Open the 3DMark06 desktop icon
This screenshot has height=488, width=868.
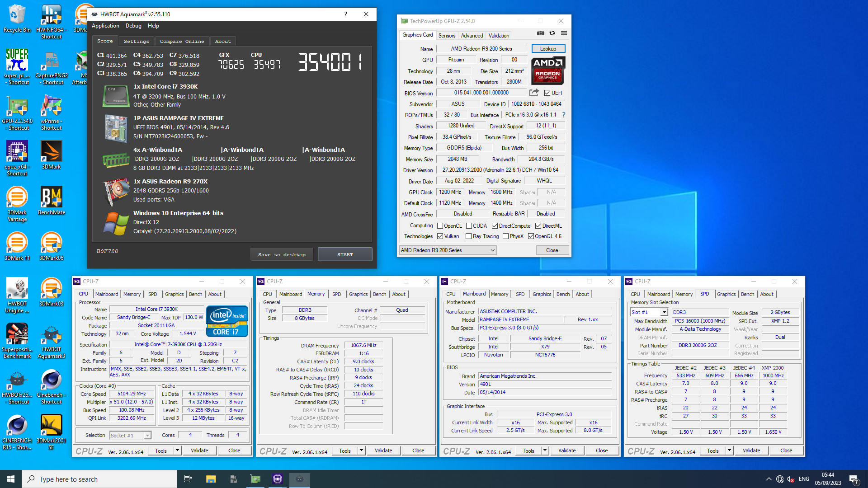[51, 246]
